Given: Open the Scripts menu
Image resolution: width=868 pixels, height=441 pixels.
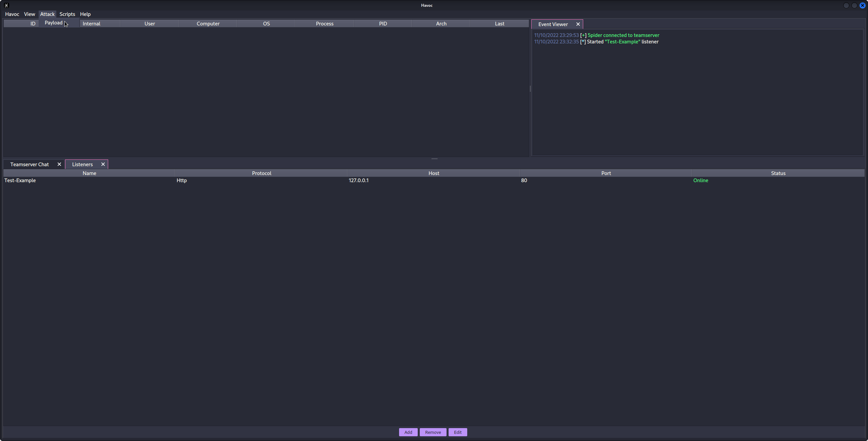Looking at the screenshot, I should [x=67, y=14].
